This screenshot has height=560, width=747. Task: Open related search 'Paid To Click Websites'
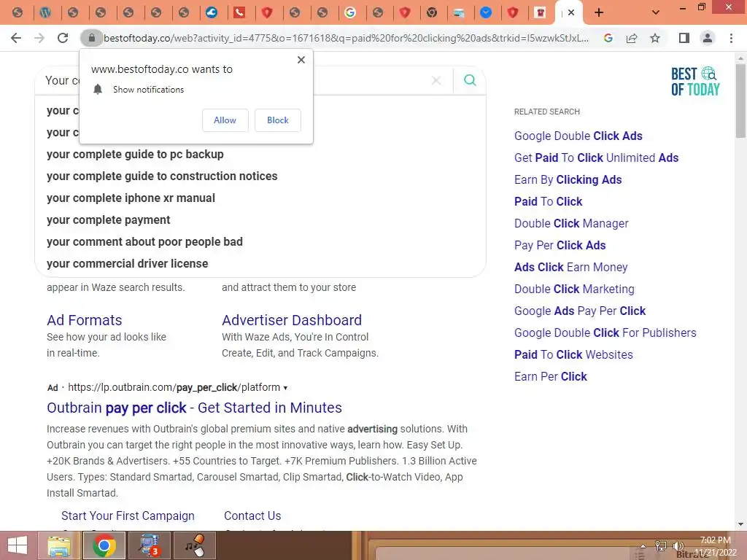573,355
